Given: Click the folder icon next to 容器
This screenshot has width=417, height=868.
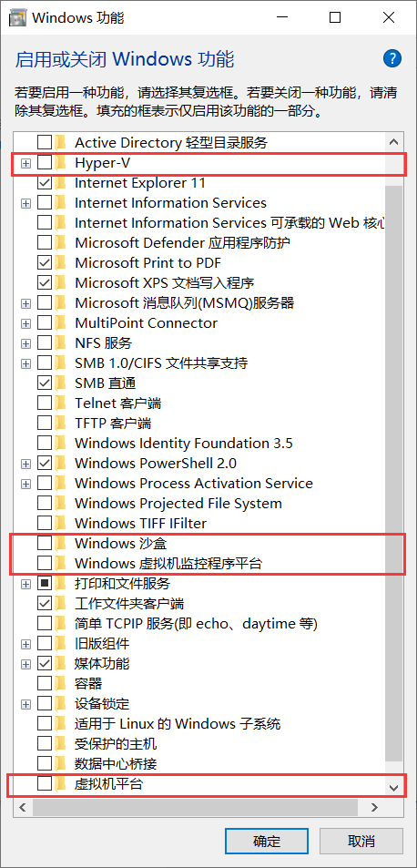Looking at the screenshot, I should point(61,683).
